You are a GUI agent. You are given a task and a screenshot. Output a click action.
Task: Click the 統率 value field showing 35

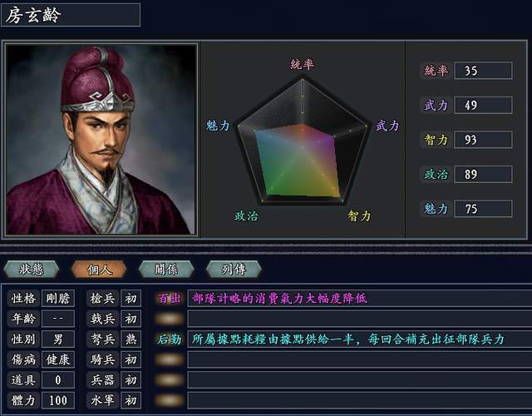483,71
